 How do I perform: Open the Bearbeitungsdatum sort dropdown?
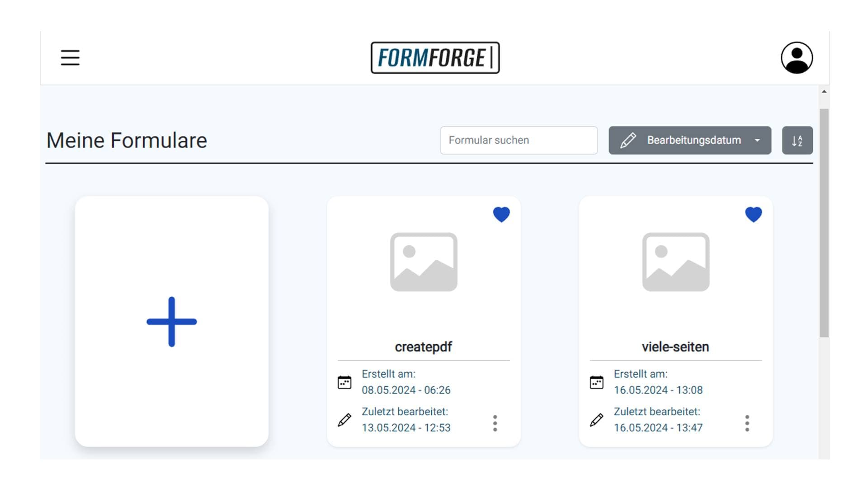tap(690, 141)
